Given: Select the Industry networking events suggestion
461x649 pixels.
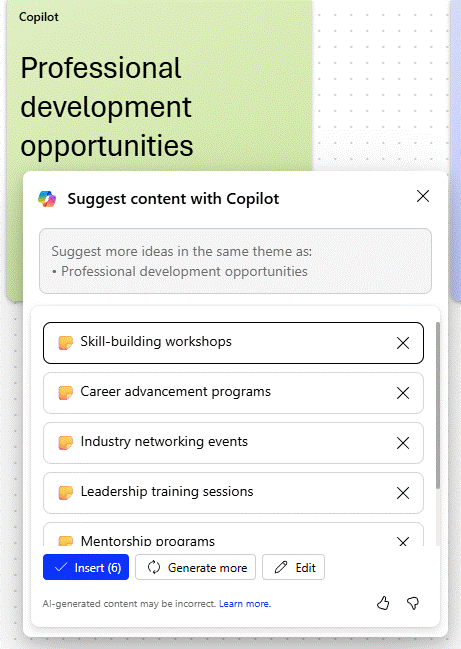Looking at the screenshot, I should [233, 443].
